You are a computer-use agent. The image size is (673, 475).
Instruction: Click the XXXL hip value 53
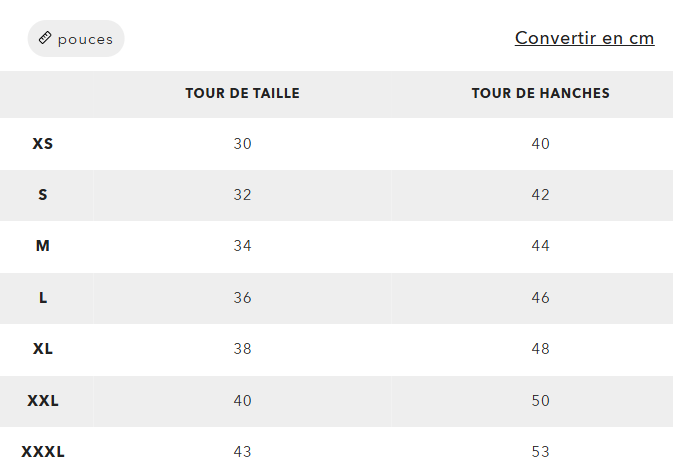tap(540, 452)
